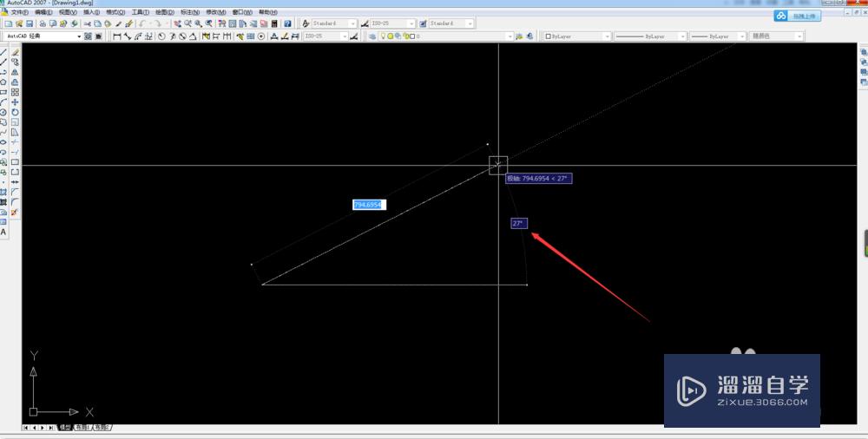Image resolution: width=868 pixels, height=439 pixels.
Task: Select the Move modify tool
Action: [x=15, y=102]
